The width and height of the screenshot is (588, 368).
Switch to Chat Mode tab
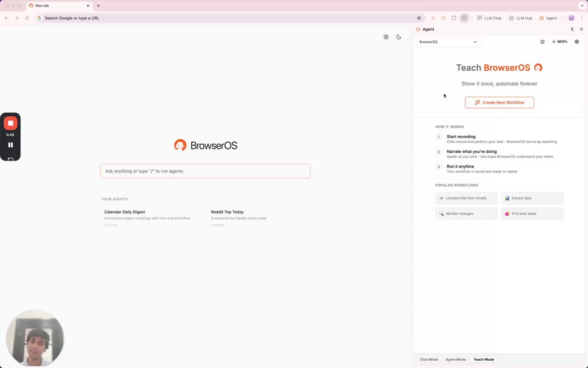429,359
